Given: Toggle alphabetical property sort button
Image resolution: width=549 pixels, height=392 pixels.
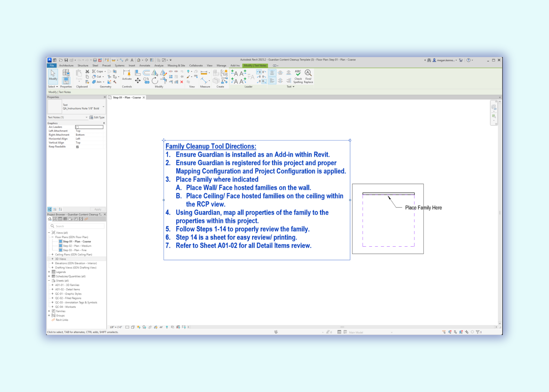Looking at the screenshot, I should click(55, 209).
